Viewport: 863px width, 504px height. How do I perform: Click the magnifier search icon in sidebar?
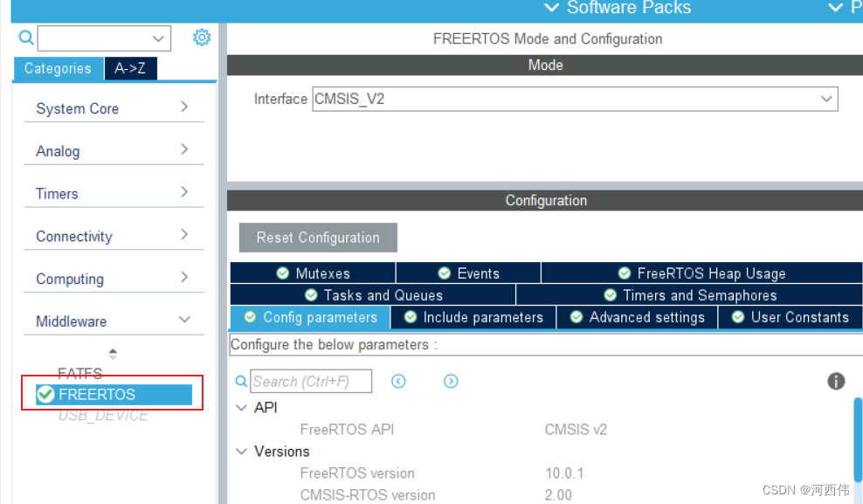click(x=25, y=38)
